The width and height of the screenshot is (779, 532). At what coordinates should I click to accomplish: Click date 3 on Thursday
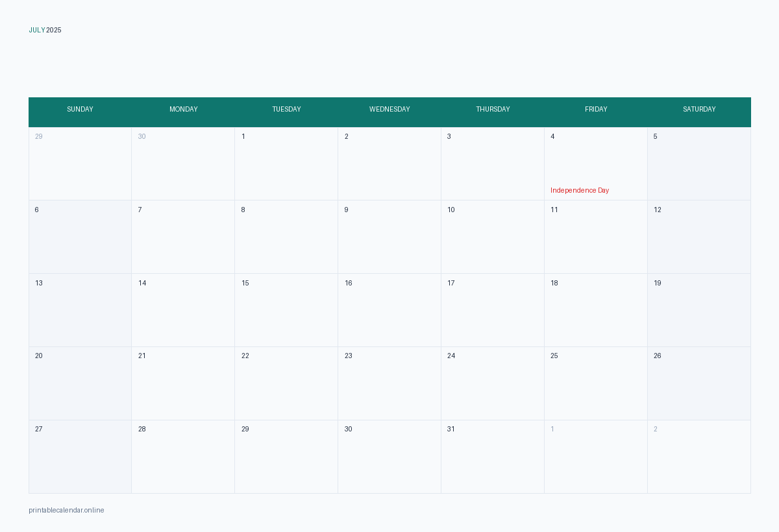449,136
